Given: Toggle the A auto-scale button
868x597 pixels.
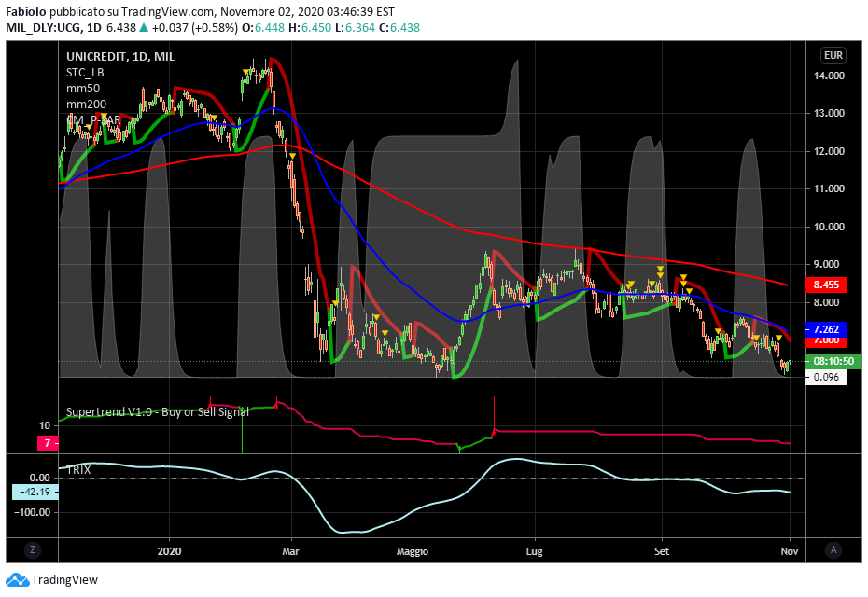Looking at the screenshot, I should point(833,550).
